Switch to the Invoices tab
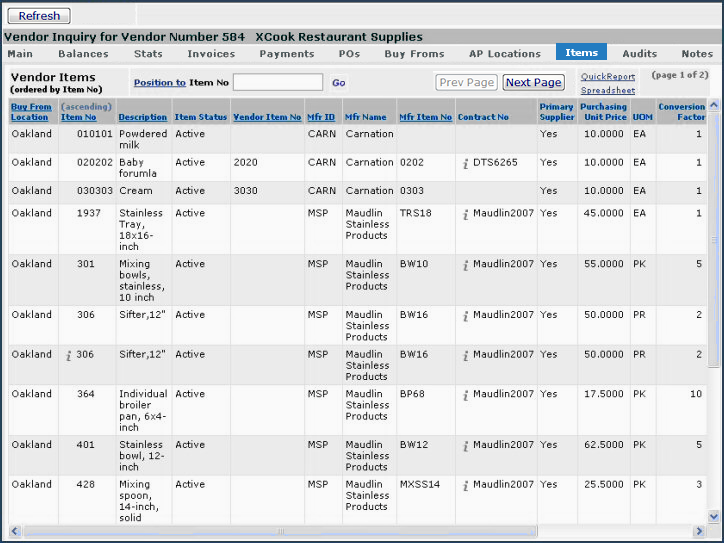This screenshot has height=543, width=724. click(x=211, y=54)
